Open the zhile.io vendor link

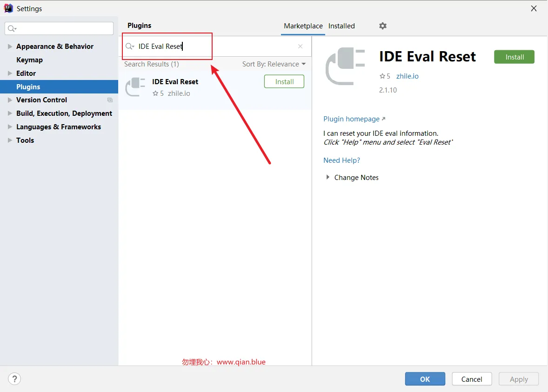(407, 76)
